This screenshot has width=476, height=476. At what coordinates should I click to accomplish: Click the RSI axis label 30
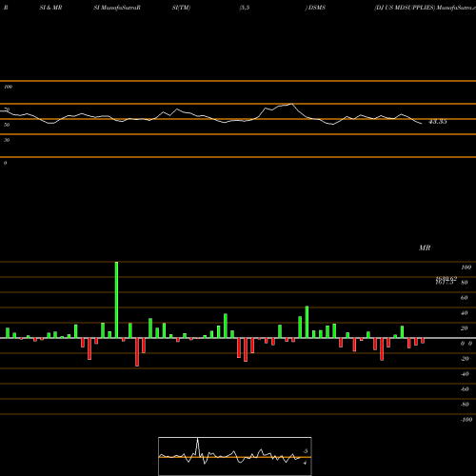click(7, 140)
